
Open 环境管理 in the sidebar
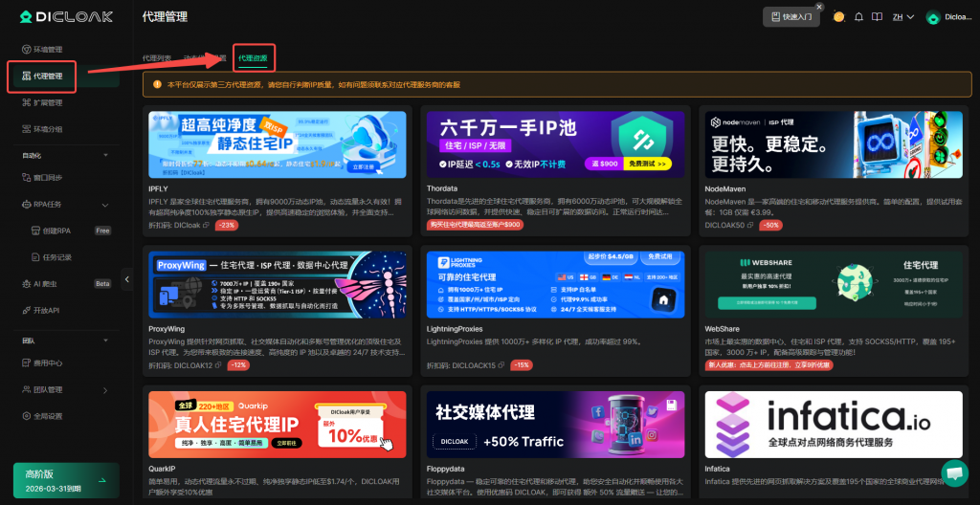(47, 49)
